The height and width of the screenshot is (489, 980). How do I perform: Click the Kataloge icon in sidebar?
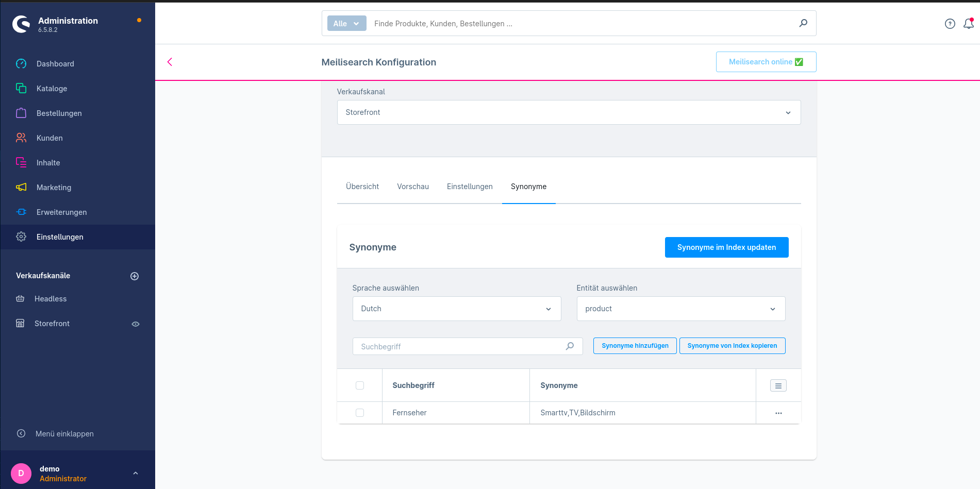[x=21, y=89]
